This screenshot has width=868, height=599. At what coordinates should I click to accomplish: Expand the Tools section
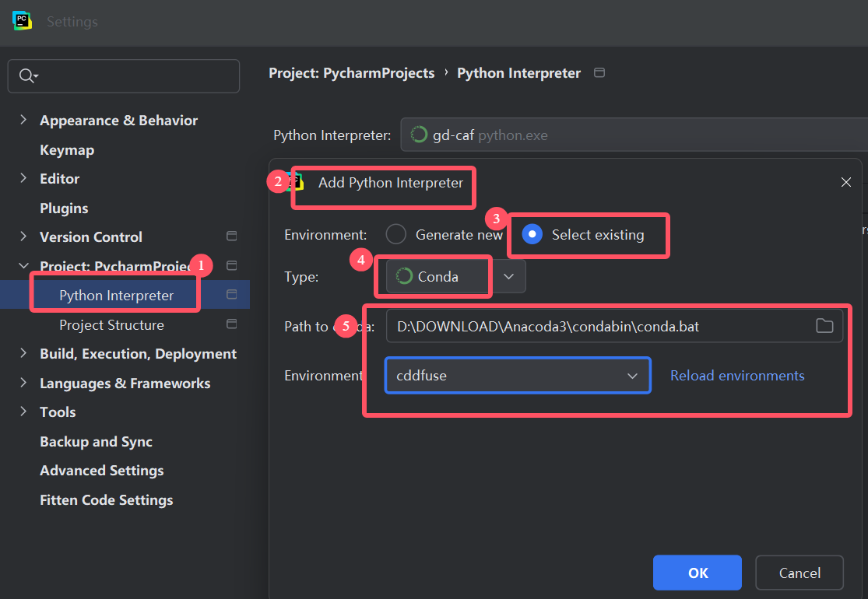click(23, 412)
